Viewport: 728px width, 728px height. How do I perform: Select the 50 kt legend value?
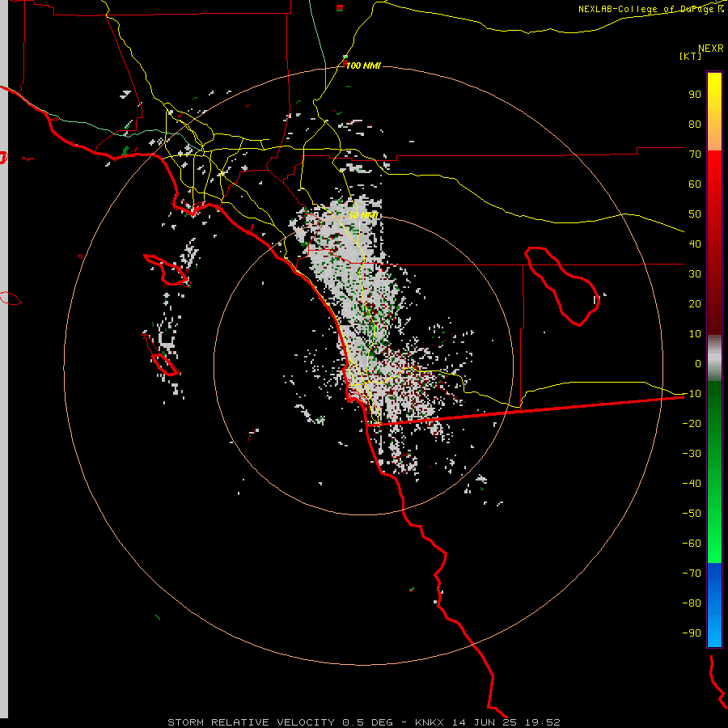click(x=695, y=214)
